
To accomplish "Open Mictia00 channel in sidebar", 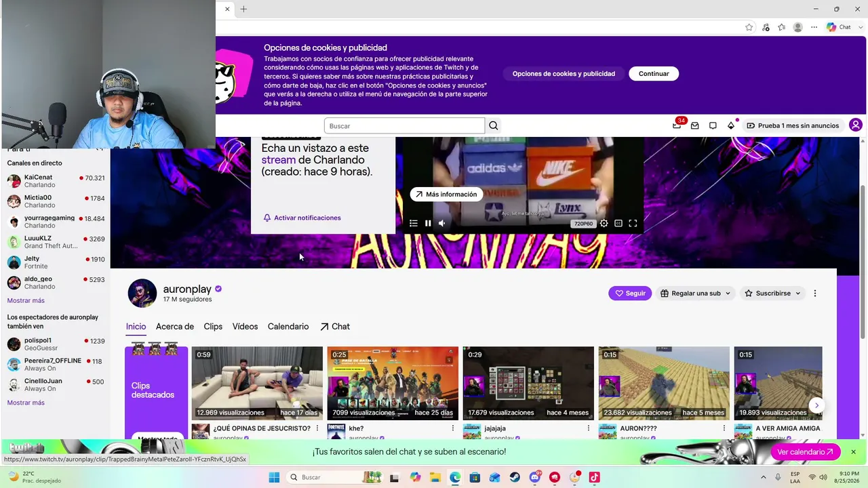I will tap(56, 201).
